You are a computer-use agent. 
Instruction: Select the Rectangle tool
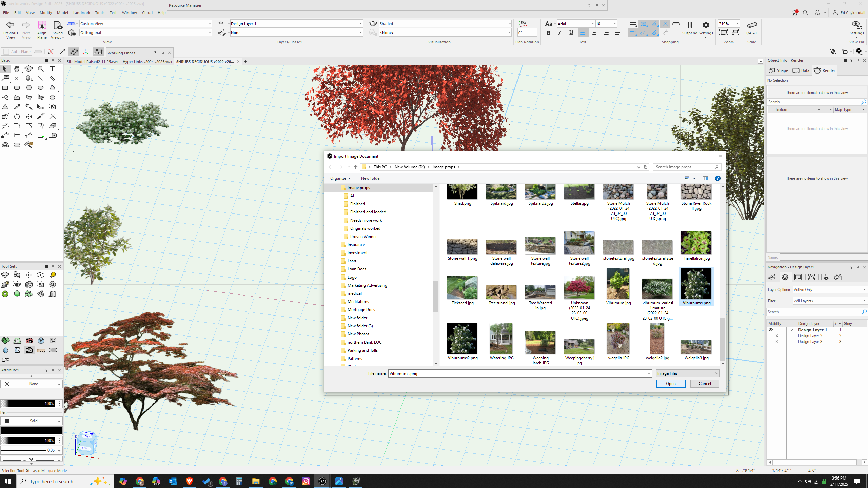point(5,88)
